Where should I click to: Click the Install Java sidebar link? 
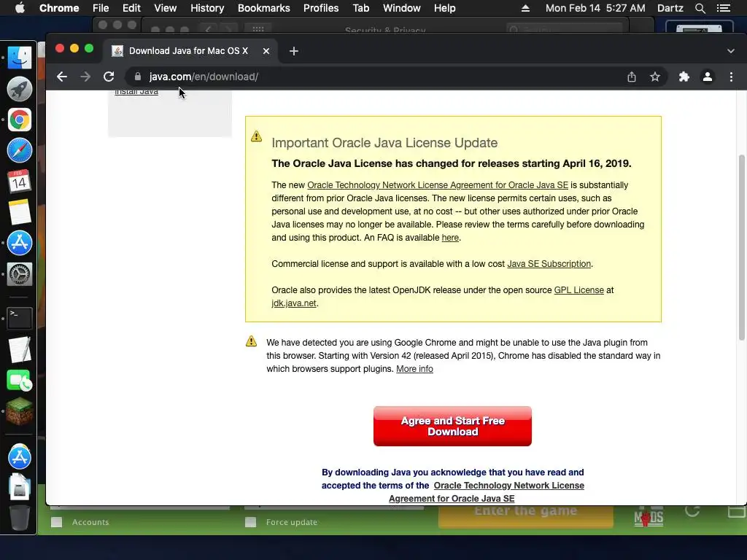[x=136, y=91]
